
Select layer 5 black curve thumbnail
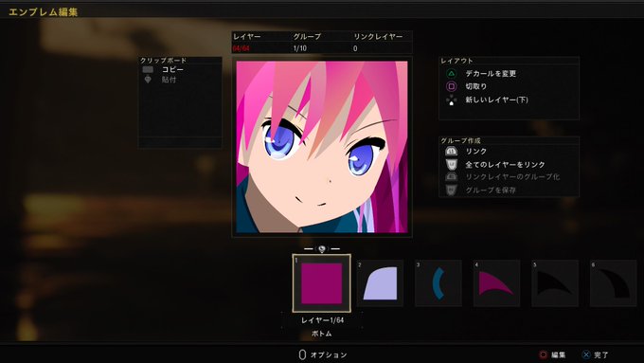555,283
